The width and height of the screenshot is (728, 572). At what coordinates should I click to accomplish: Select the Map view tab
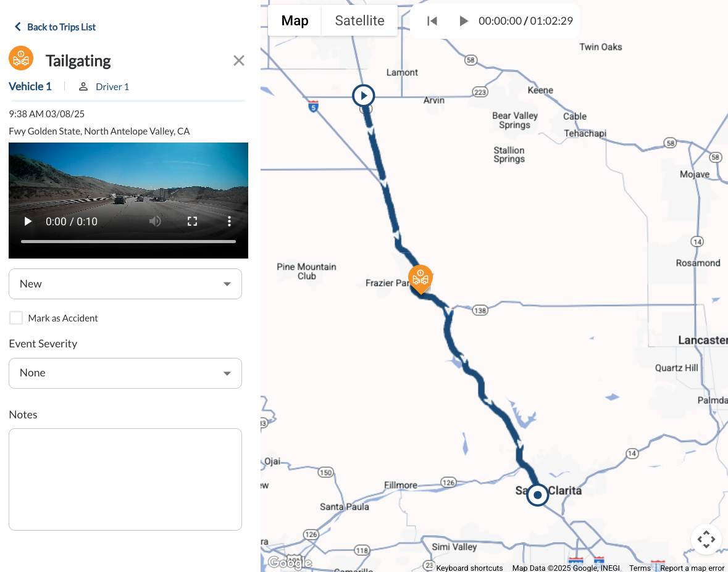(295, 21)
